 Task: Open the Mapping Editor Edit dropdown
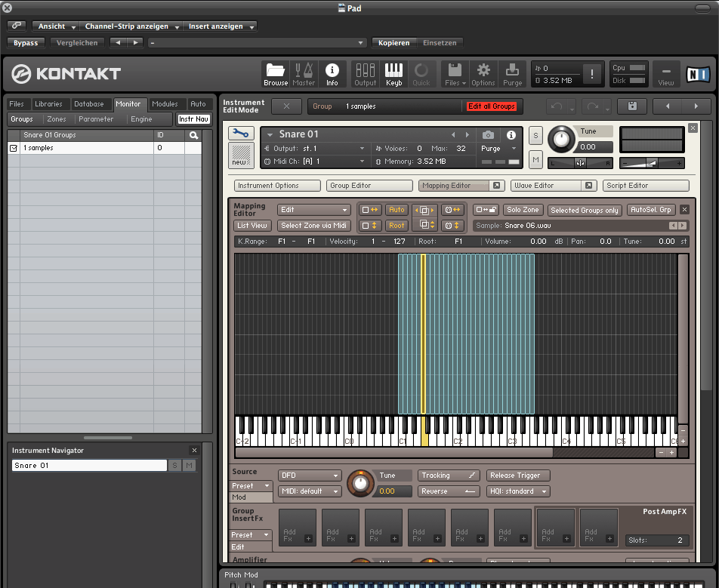pos(313,210)
